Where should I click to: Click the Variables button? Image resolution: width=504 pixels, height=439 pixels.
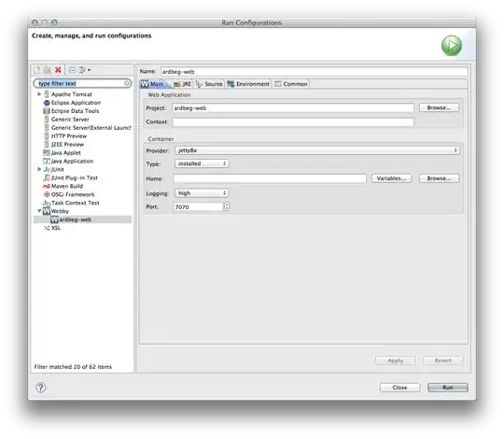(391, 178)
